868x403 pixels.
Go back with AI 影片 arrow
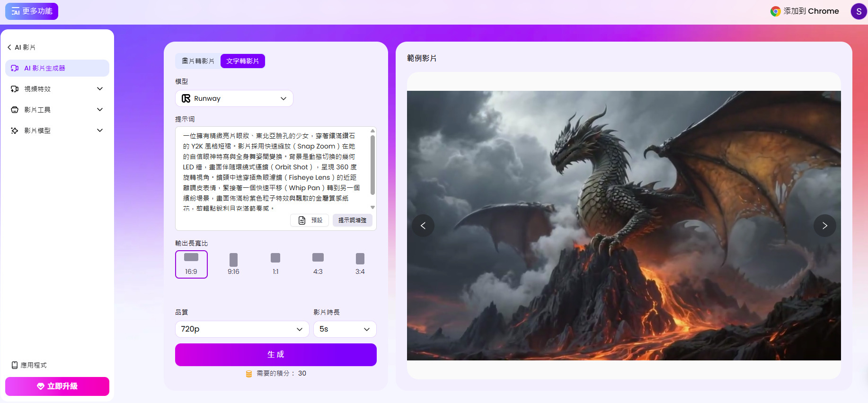(9, 47)
